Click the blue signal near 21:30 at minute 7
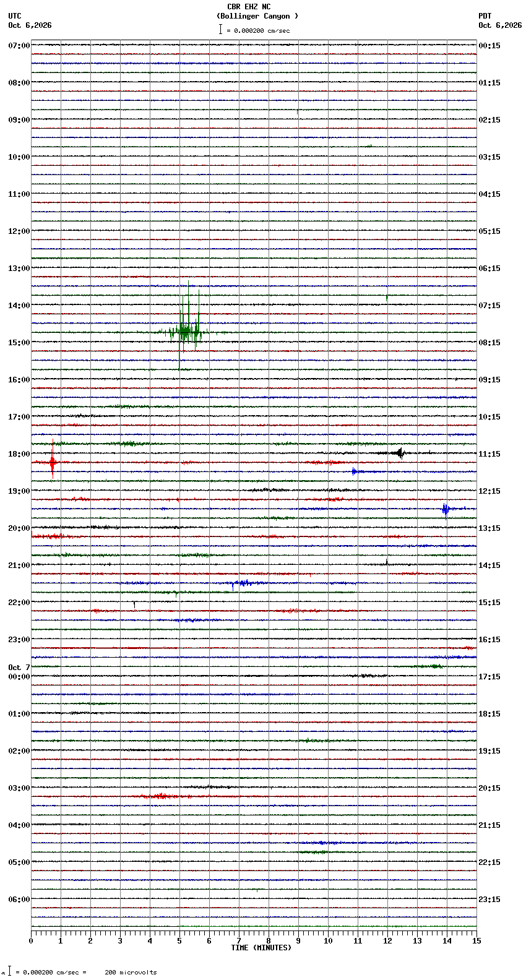Viewport: 526px width, 980px height. click(243, 583)
